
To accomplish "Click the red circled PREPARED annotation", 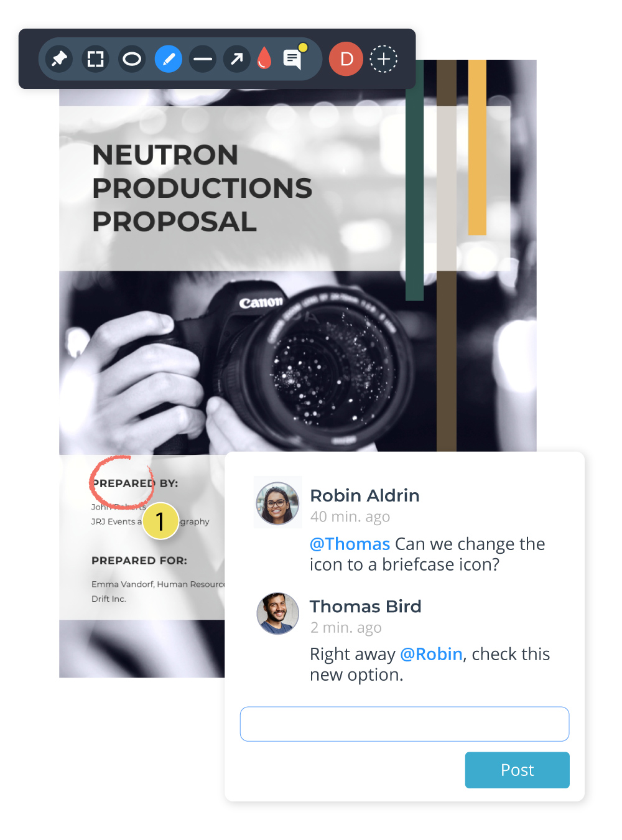I will tap(122, 483).
